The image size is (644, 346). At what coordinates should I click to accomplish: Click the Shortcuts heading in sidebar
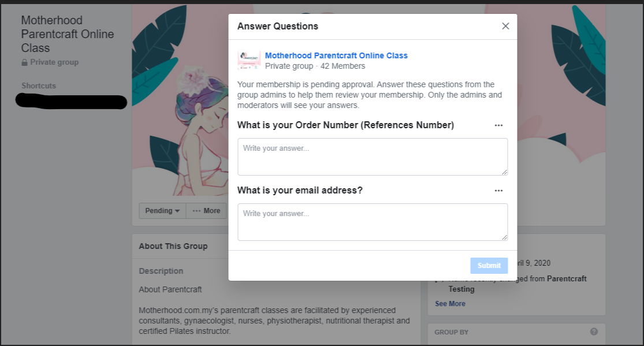(x=39, y=85)
